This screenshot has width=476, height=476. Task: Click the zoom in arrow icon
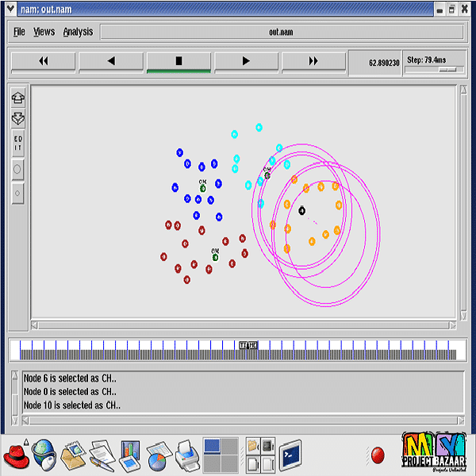pyautogui.click(x=17, y=98)
